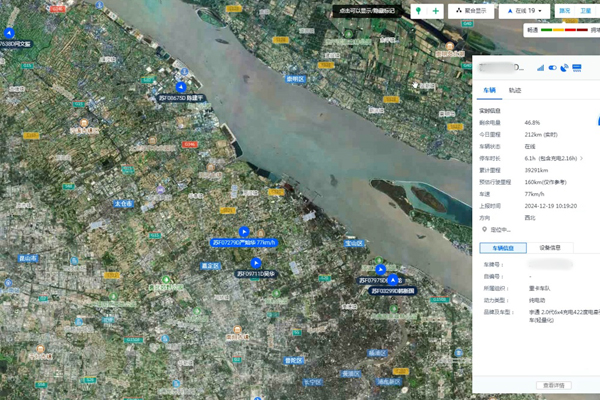Click the 车辆信息 tab button
Viewport: 600px width, 400px height.
click(504, 247)
